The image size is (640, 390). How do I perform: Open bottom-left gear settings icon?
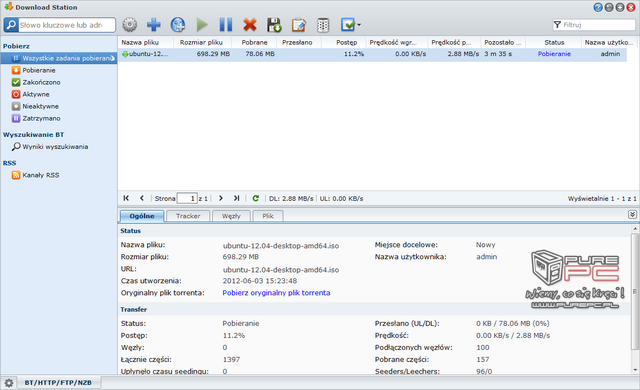point(9,383)
